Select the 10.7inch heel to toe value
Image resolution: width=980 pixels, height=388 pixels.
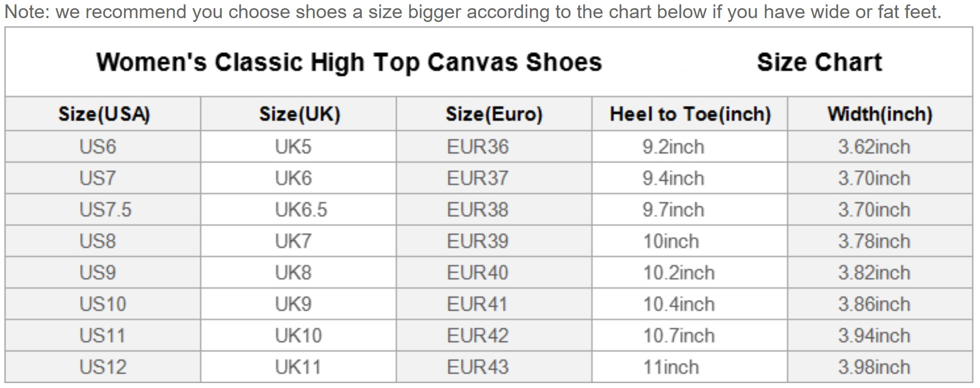679,335
